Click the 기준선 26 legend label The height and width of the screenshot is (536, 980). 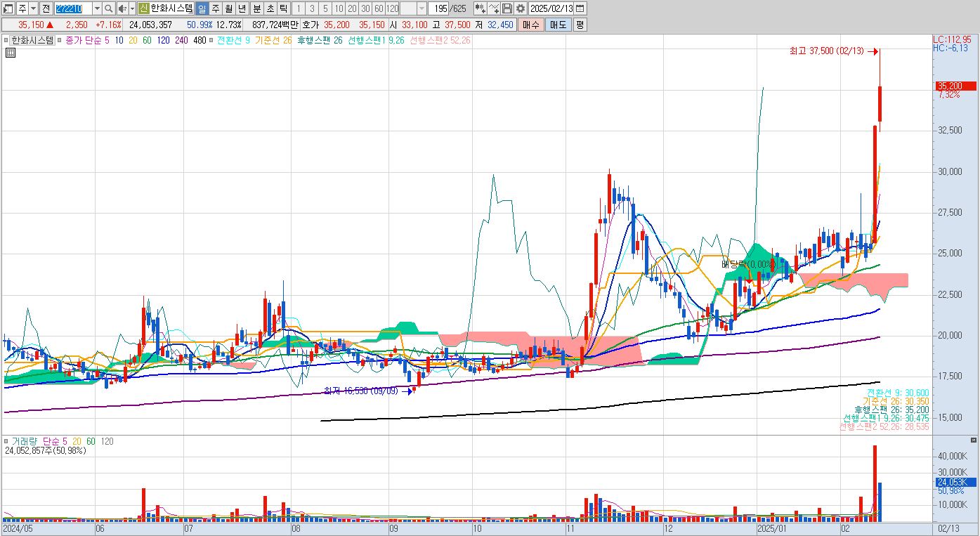point(273,40)
